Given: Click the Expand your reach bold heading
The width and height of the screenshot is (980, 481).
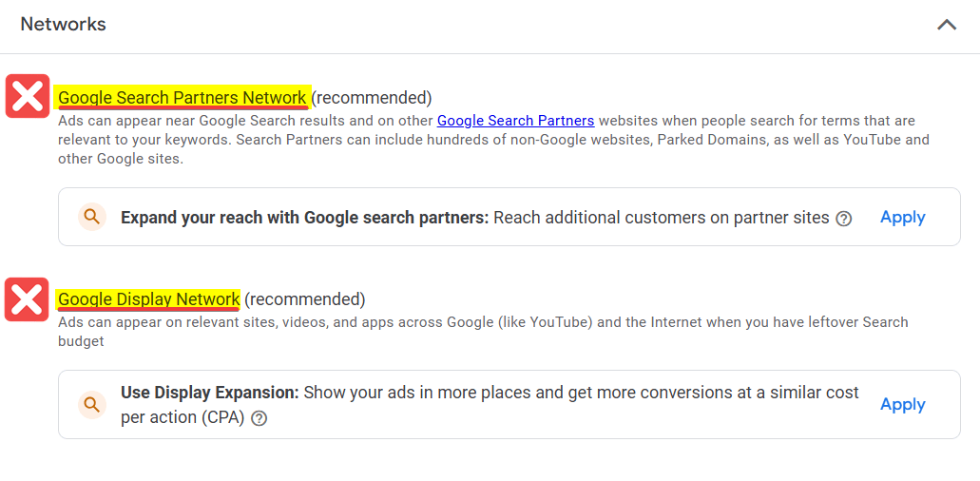Looking at the screenshot, I should pos(305,218).
